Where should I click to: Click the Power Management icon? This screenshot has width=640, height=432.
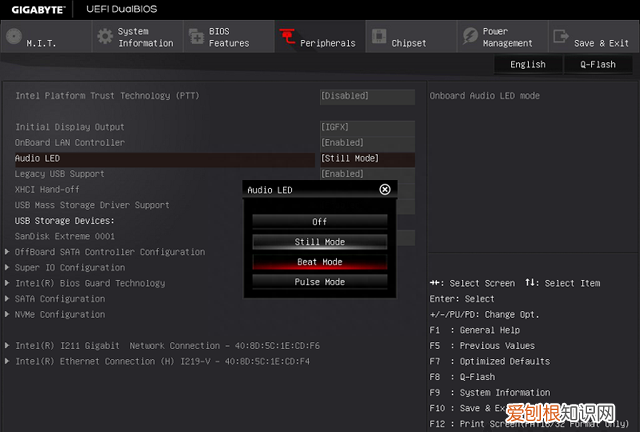pyautogui.click(x=469, y=37)
